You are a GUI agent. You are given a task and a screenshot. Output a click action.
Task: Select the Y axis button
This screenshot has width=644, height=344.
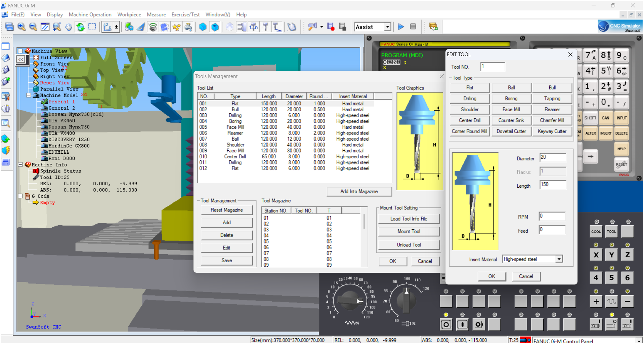(x=611, y=255)
